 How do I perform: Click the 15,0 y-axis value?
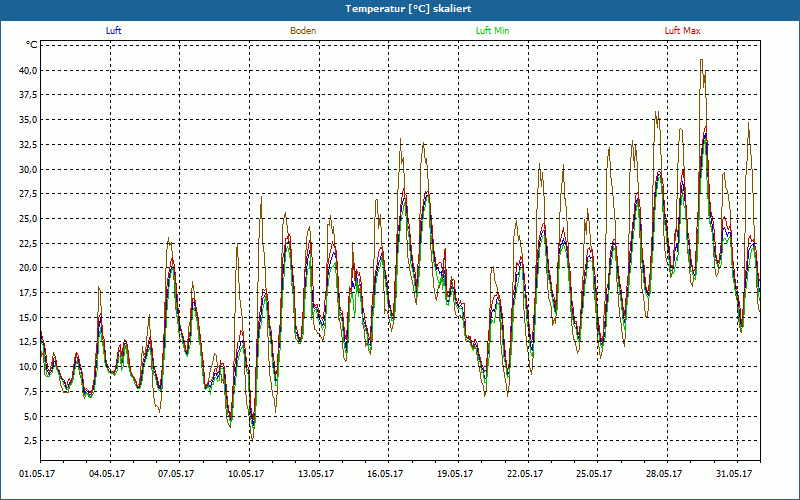[x=28, y=317]
